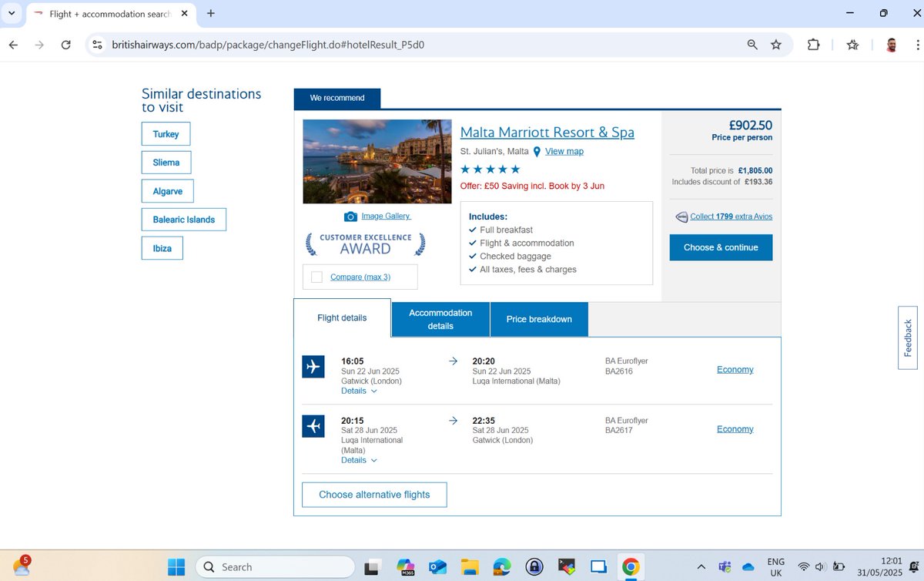Click the browser address bar URL
Screen dimensions: 924x581
coord(268,45)
